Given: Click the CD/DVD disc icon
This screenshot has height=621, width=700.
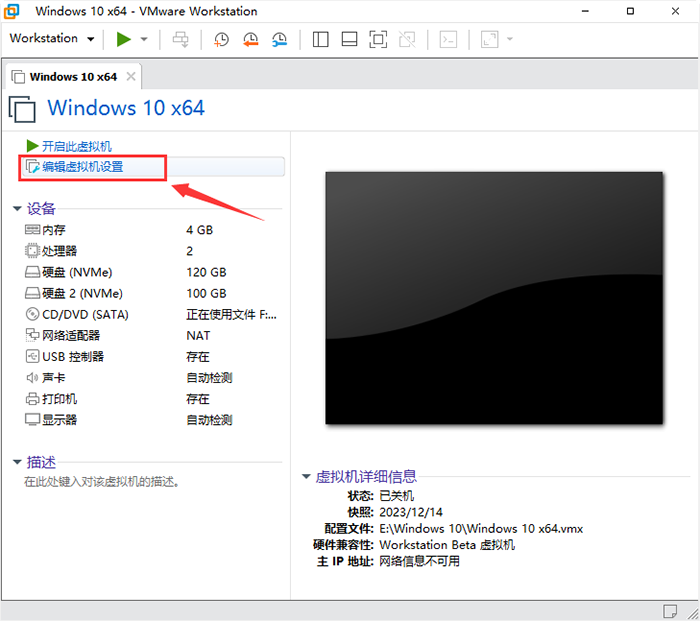Looking at the screenshot, I should pyautogui.click(x=32, y=314).
